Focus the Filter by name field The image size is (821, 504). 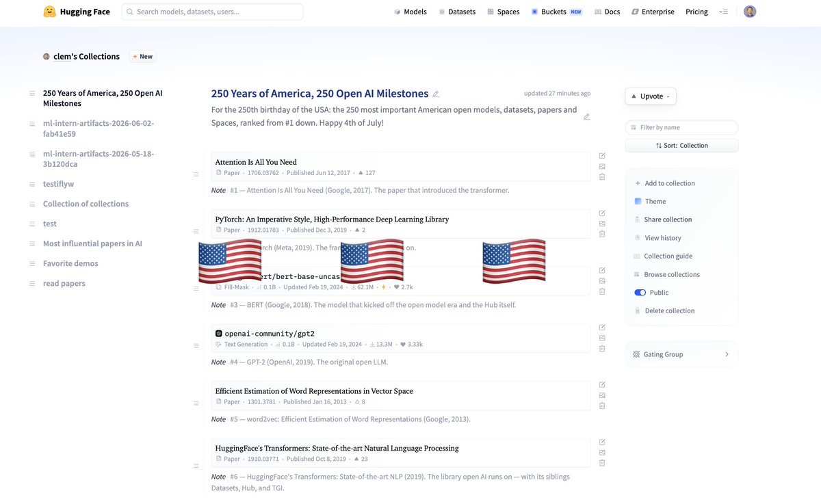tap(681, 127)
